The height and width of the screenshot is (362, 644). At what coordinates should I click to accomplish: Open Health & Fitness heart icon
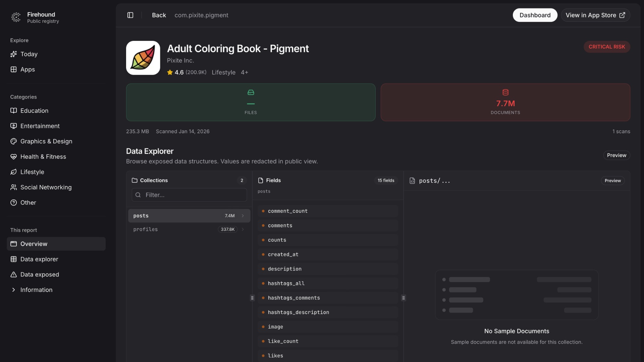click(13, 157)
